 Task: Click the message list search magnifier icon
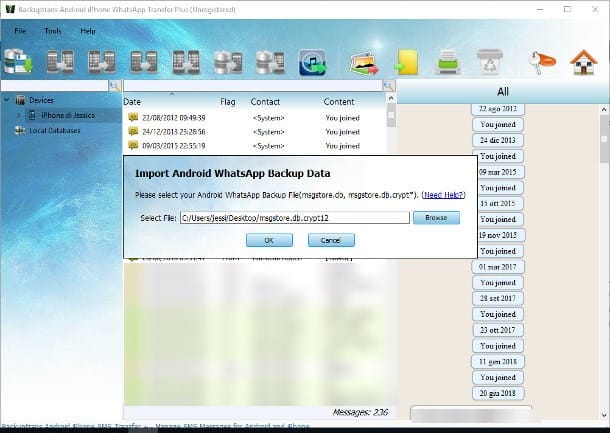click(x=389, y=86)
